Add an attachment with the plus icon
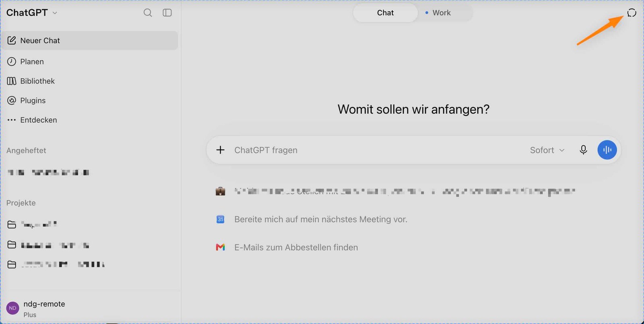The image size is (644, 324). click(x=221, y=150)
